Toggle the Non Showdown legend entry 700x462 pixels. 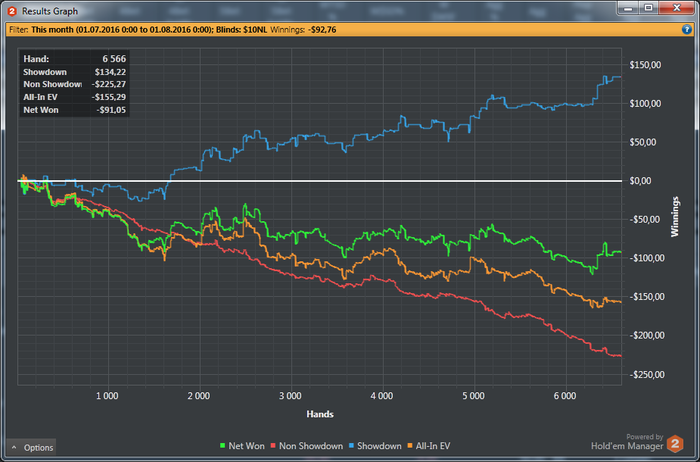(307, 446)
